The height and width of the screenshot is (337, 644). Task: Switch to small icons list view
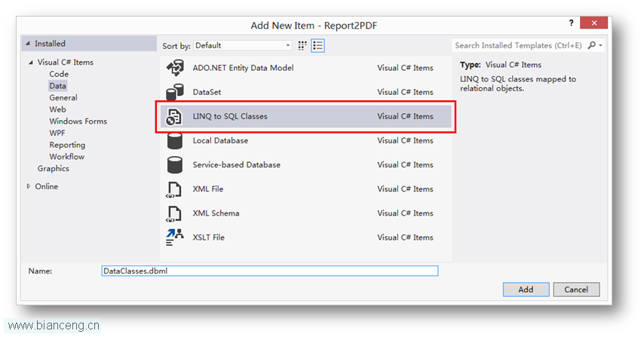coord(317,45)
